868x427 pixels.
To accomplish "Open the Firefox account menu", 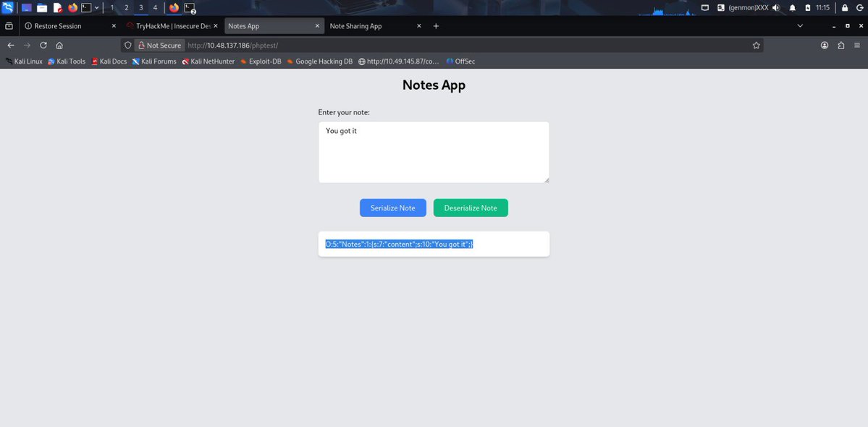I will (x=825, y=46).
